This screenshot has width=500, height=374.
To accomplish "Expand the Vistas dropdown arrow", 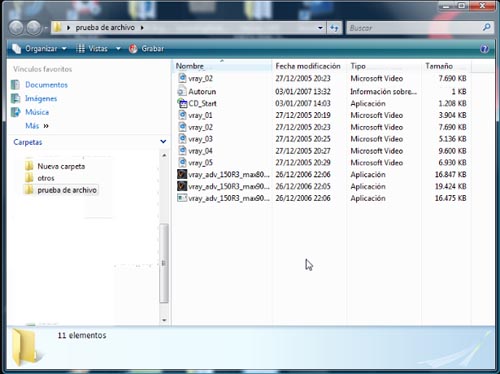I will [118, 49].
